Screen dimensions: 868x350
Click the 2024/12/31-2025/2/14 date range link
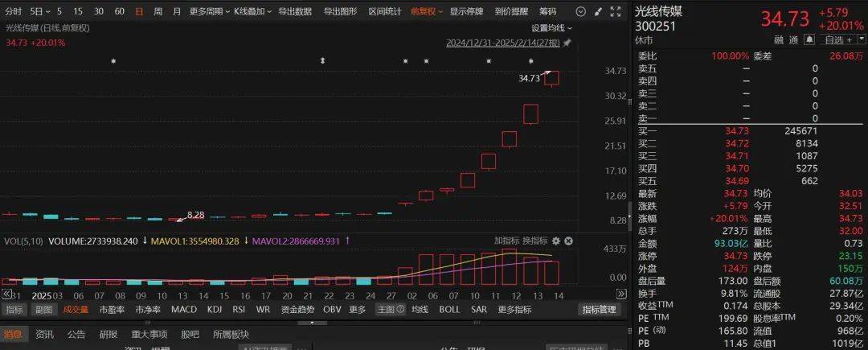504,43
